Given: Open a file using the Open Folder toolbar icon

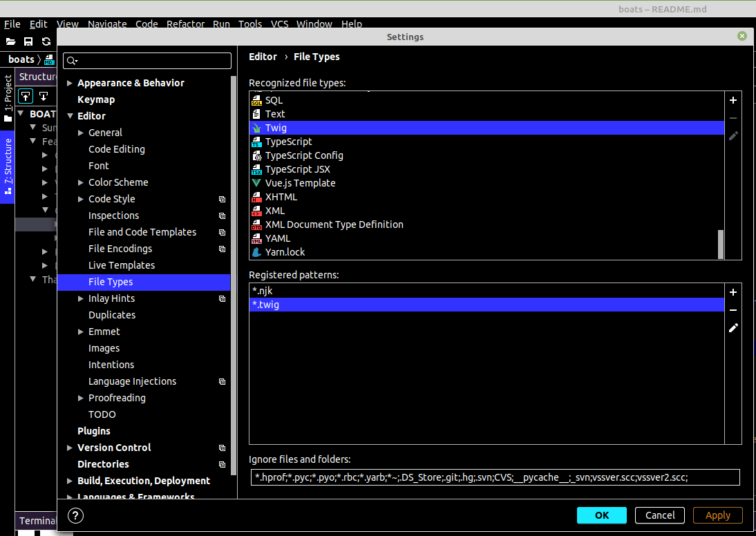Looking at the screenshot, I should point(10,41).
